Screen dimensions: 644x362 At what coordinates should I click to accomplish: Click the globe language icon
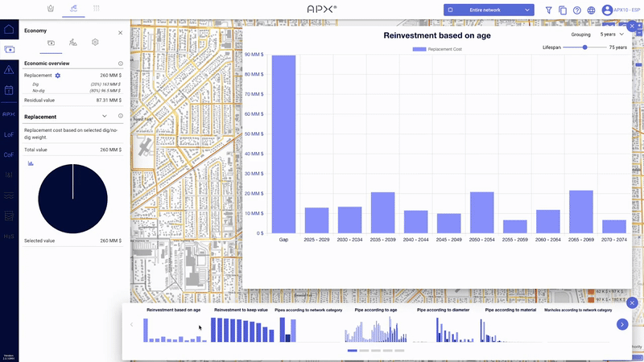(592, 10)
